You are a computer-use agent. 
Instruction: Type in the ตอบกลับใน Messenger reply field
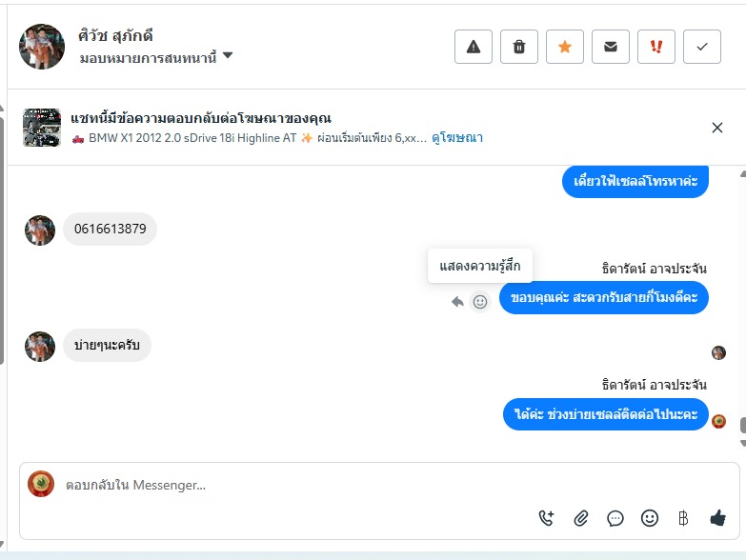click(x=286, y=485)
